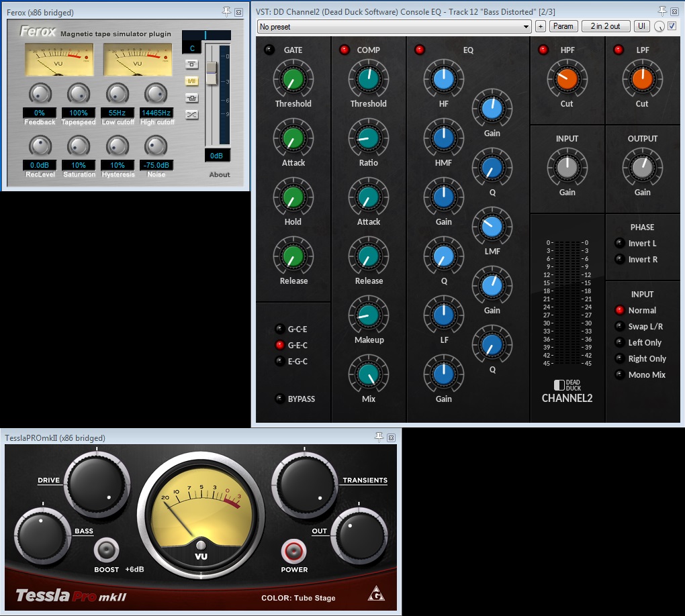Screen dimensions: 685x616
Task: Click the EQ LF knob
Action: 443,315
